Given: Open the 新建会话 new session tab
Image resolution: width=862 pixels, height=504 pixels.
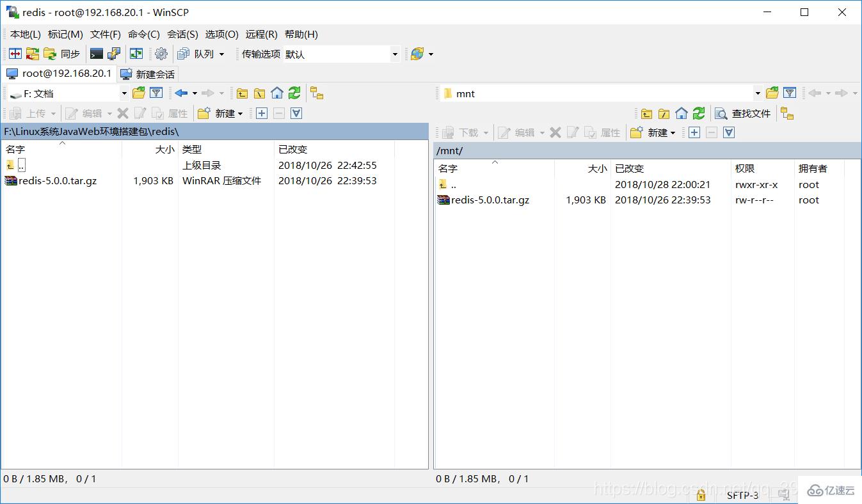Looking at the screenshot, I should pos(148,74).
